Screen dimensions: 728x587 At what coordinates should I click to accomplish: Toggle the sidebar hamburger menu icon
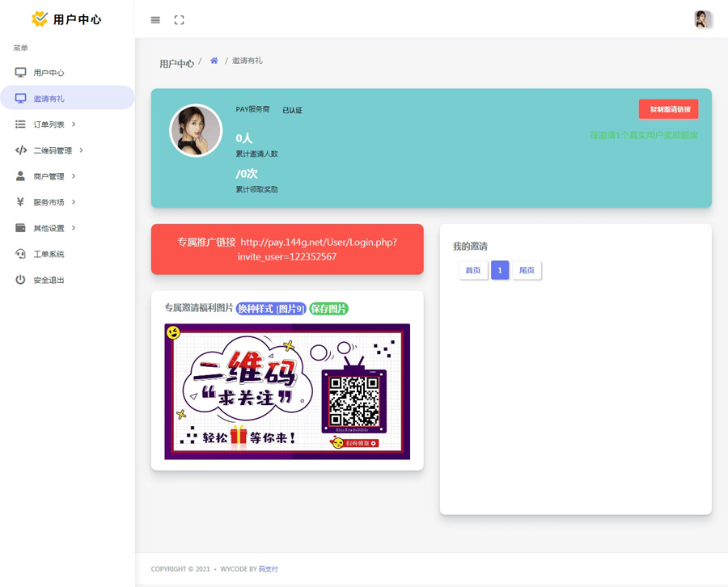click(155, 20)
